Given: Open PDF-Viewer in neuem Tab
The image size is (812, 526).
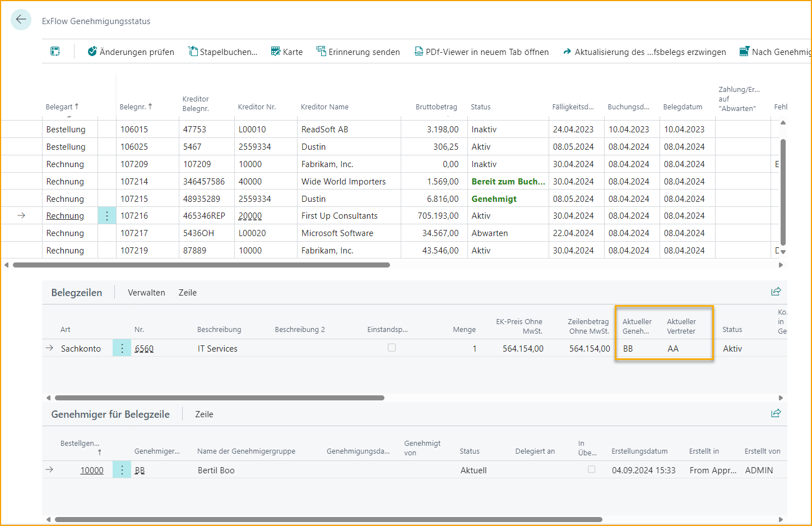Looking at the screenshot, I should (x=481, y=52).
